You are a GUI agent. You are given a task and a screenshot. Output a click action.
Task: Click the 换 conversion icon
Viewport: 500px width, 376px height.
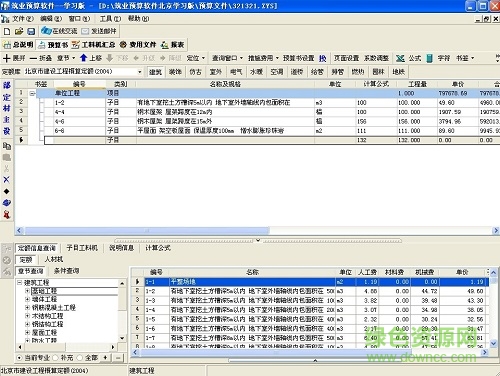[323, 58]
